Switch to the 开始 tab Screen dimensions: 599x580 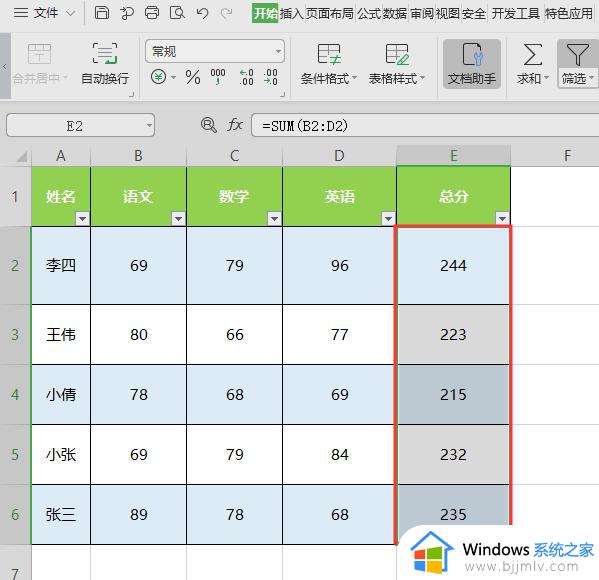coord(265,13)
